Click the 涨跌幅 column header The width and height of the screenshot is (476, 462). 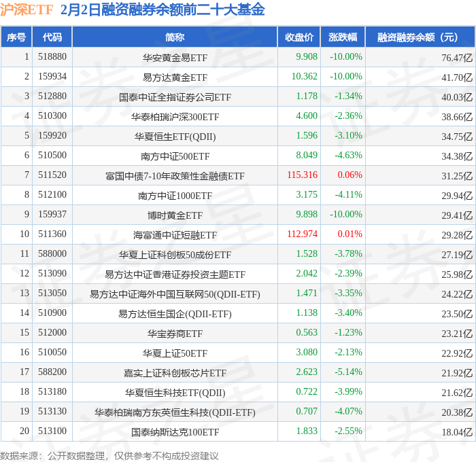(x=343, y=37)
